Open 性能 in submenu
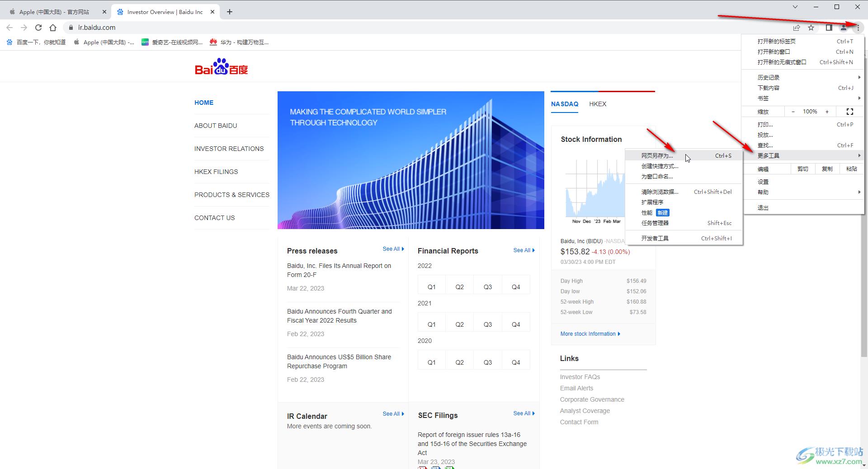This screenshot has width=868, height=469. coord(684,212)
